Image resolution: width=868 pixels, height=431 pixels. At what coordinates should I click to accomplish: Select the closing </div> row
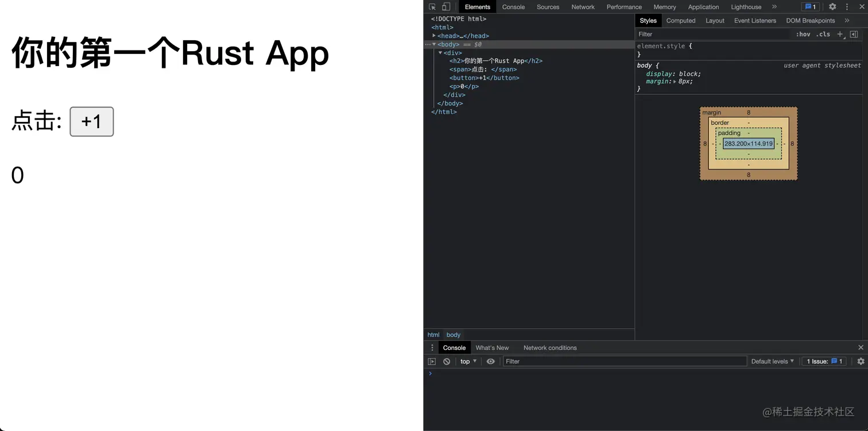pyautogui.click(x=454, y=95)
